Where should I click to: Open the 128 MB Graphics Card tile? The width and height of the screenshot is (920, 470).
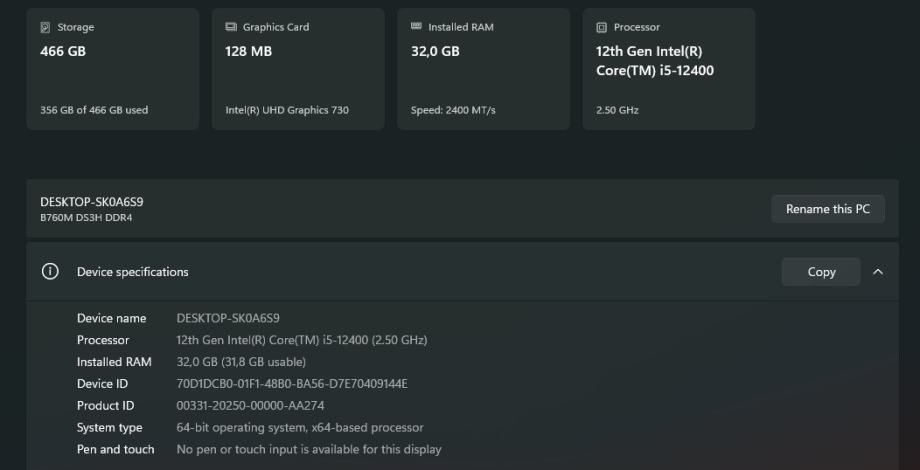pyautogui.click(x=249, y=51)
